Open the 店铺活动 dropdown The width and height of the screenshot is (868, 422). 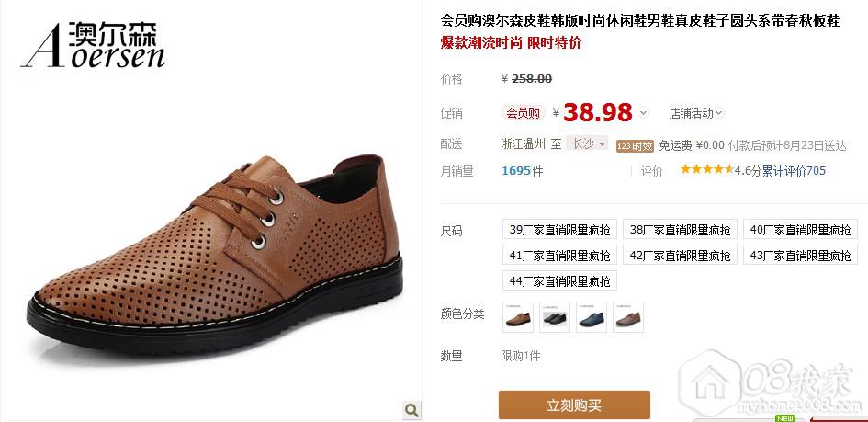696,113
